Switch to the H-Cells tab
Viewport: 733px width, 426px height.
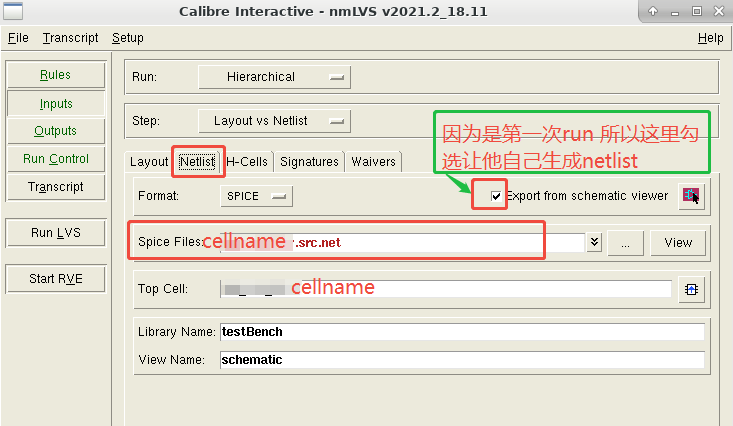click(247, 162)
